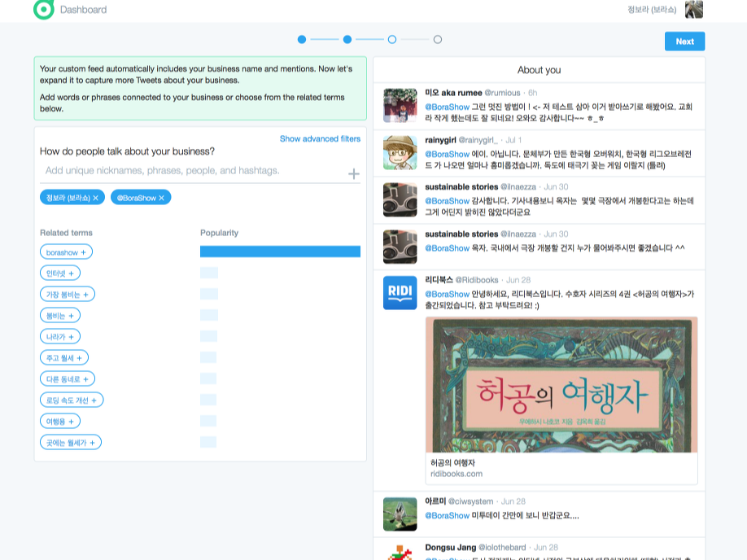747x560 pixels.
Task: Click the Jul 1 timestamp on rainygirl tweet
Action: coord(513,140)
